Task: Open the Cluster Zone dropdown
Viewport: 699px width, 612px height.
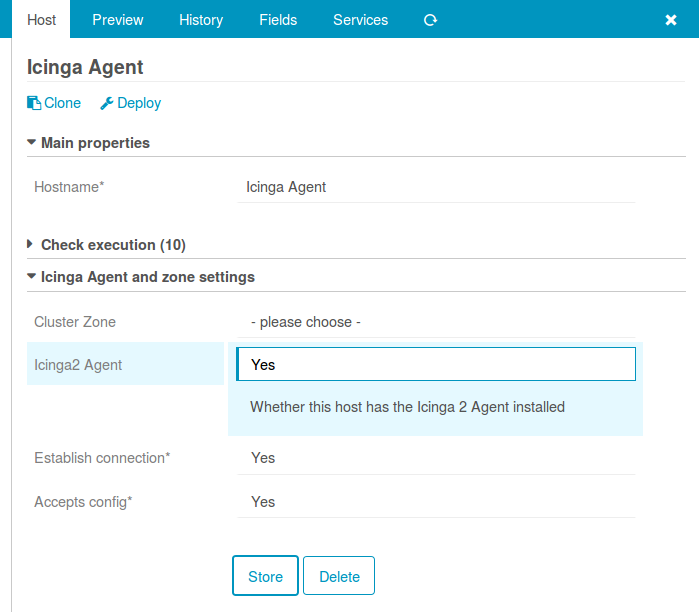Action: tap(436, 322)
